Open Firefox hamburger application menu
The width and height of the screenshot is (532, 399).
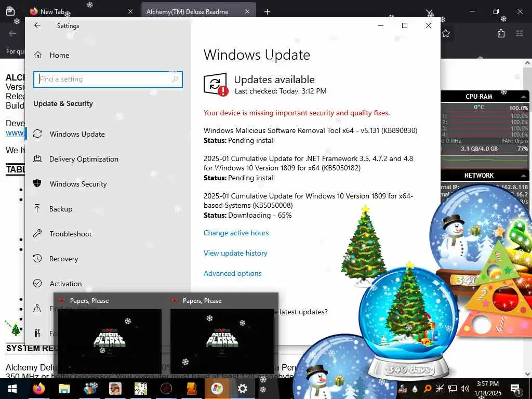520,33
